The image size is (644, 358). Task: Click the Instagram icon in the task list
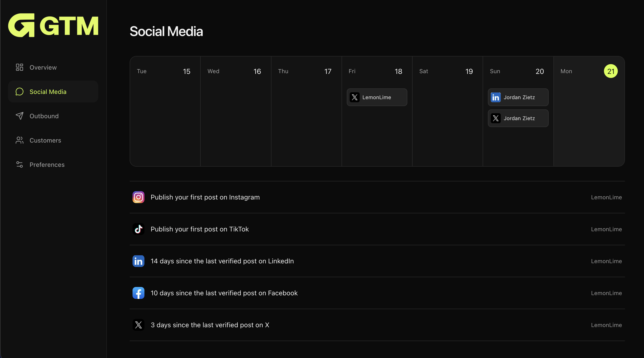(x=138, y=197)
